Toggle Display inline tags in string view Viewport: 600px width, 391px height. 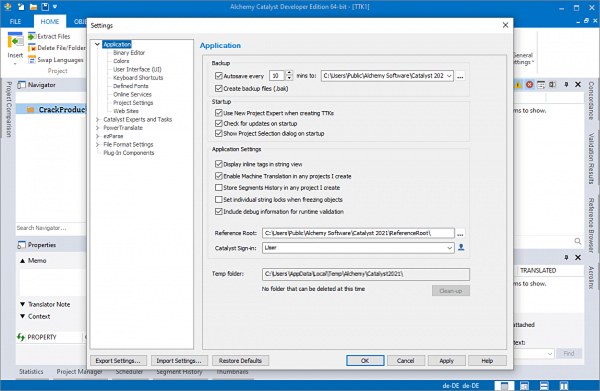[x=218, y=164]
